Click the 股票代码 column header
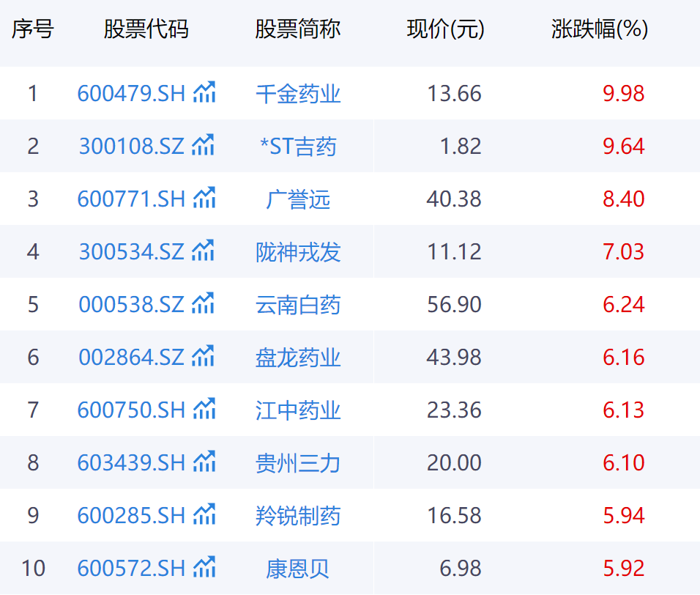The height and width of the screenshot is (595, 700). click(146, 29)
